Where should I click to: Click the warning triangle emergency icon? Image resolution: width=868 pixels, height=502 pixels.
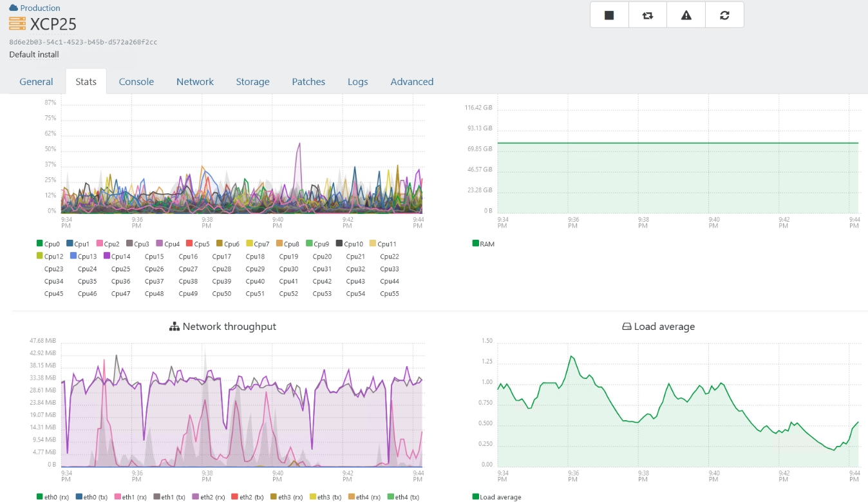(x=686, y=15)
